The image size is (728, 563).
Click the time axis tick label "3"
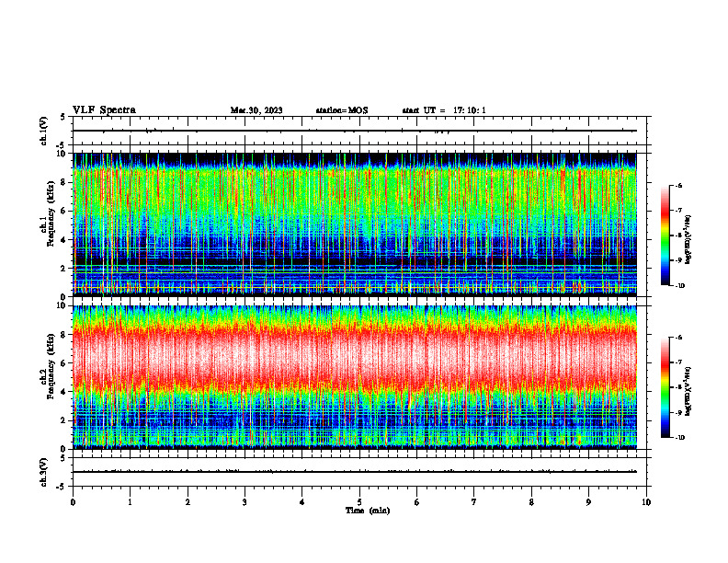pos(245,502)
